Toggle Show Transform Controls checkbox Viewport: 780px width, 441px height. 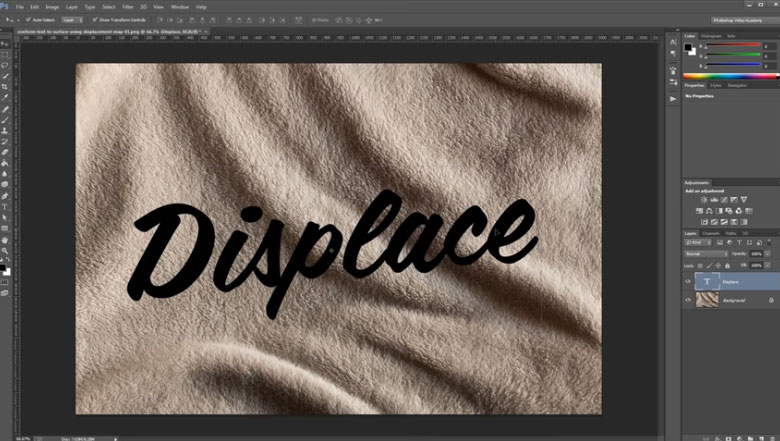tap(95, 20)
